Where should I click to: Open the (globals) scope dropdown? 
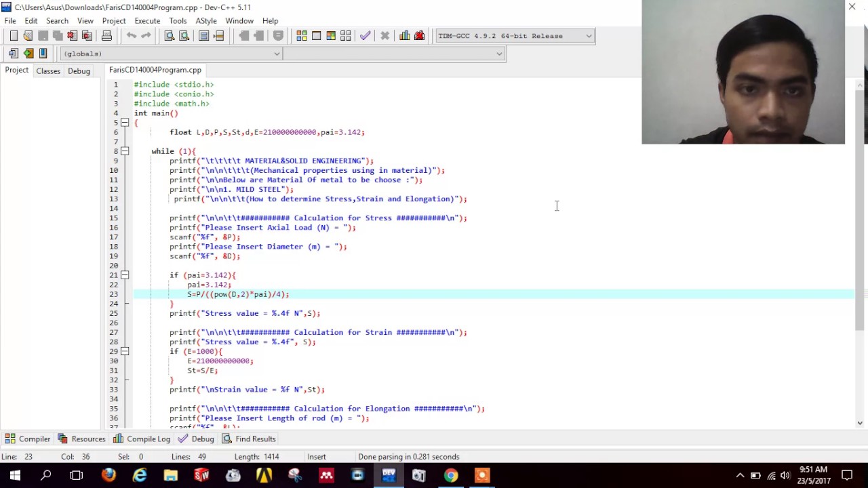click(170, 54)
